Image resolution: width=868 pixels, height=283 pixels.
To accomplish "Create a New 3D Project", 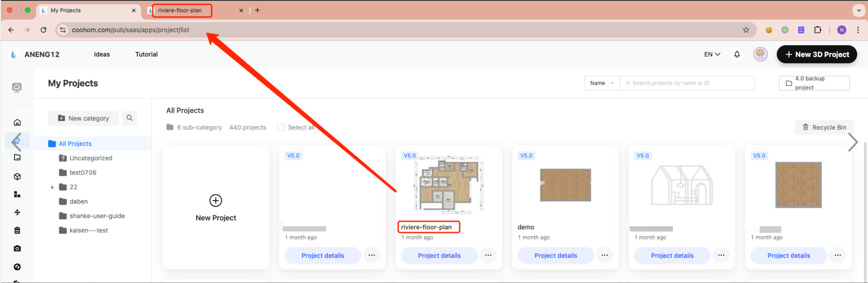I will coord(817,54).
